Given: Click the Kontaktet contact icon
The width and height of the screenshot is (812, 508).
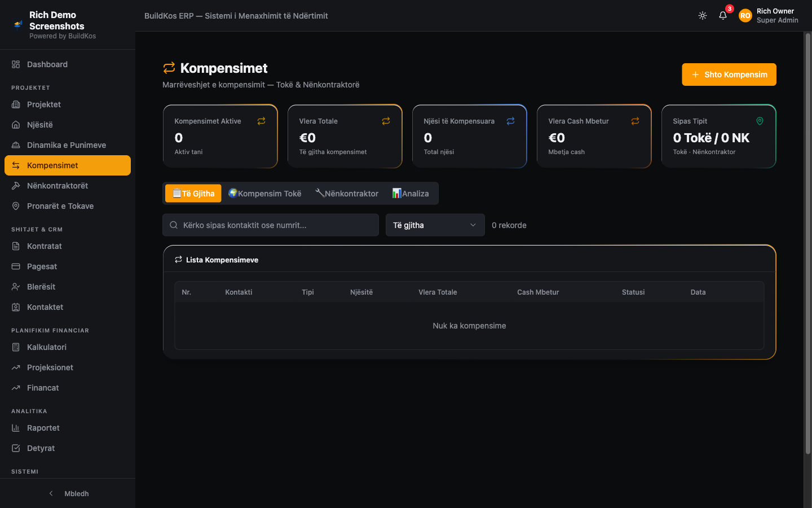Looking at the screenshot, I should (x=16, y=307).
